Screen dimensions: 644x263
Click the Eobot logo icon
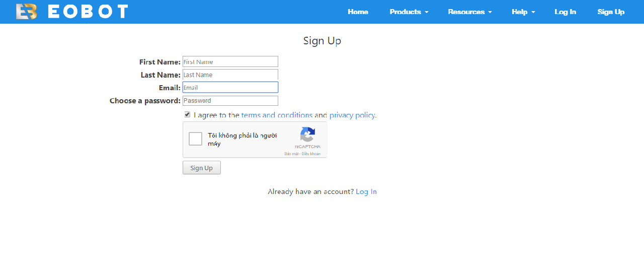(x=27, y=12)
